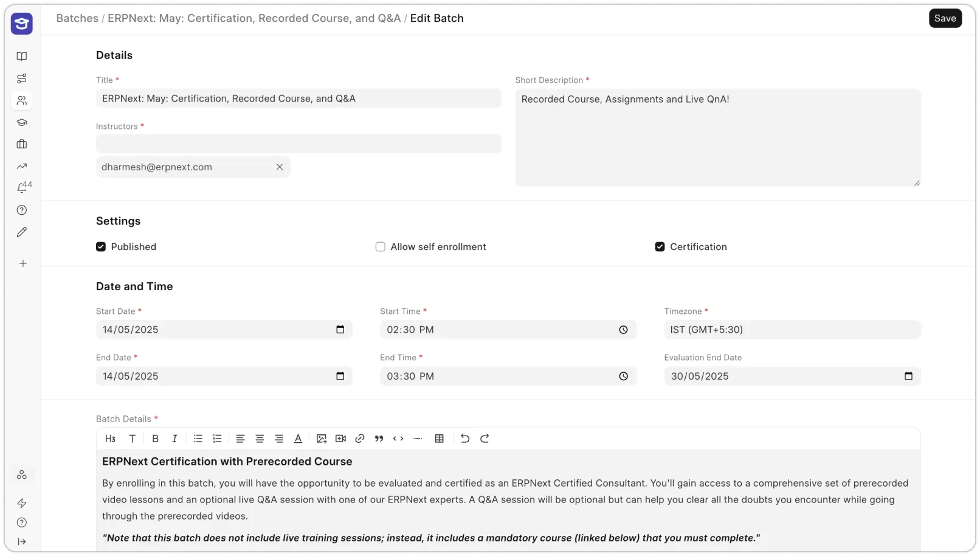Click Start Date value 14/05/2025

131,330
